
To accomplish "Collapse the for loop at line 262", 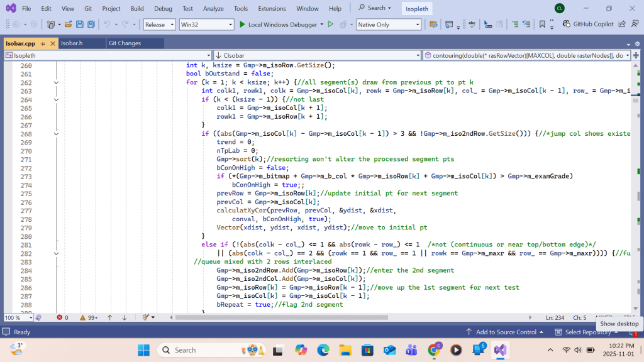I will pyautogui.click(x=56, y=83).
